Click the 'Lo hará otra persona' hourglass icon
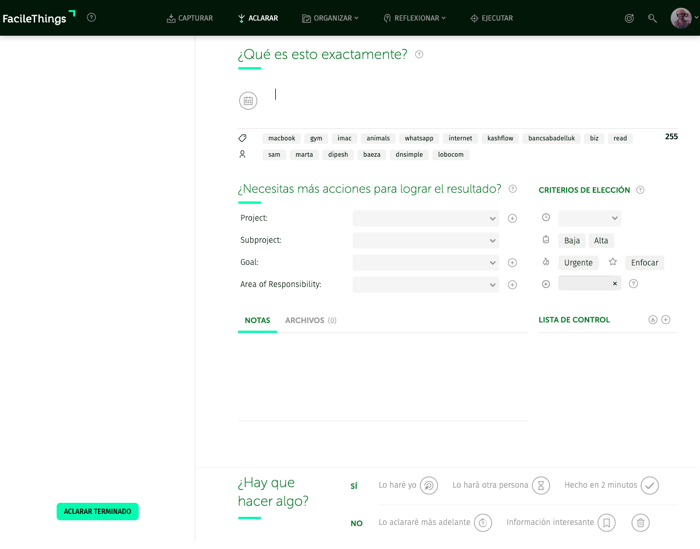This screenshot has height=549, width=700. click(x=541, y=485)
